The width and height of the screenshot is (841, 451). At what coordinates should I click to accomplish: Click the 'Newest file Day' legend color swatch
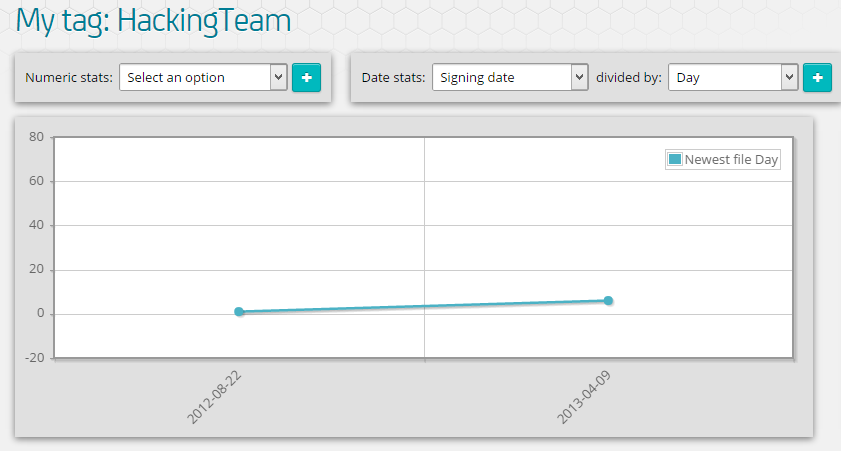pos(675,159)
